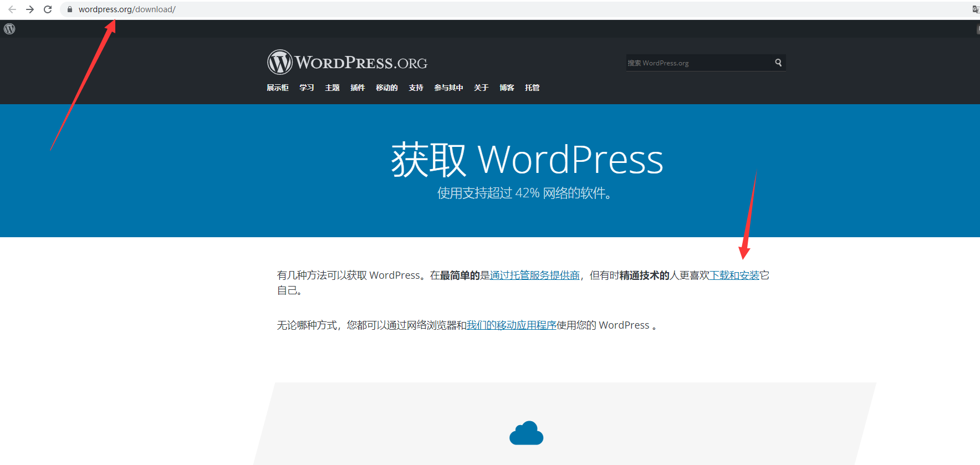Click the blue cloud icon

526,433
